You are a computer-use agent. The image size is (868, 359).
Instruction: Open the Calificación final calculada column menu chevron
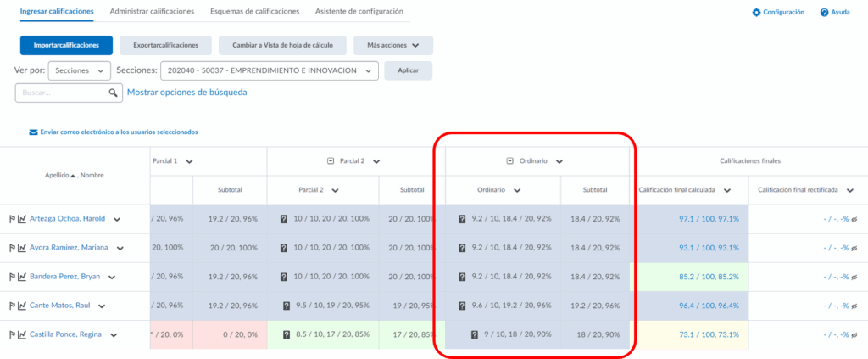click(x=727, y=191)
